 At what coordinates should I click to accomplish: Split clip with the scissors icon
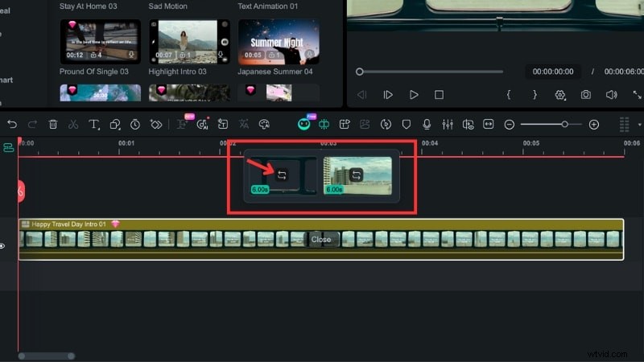[73, 124]
